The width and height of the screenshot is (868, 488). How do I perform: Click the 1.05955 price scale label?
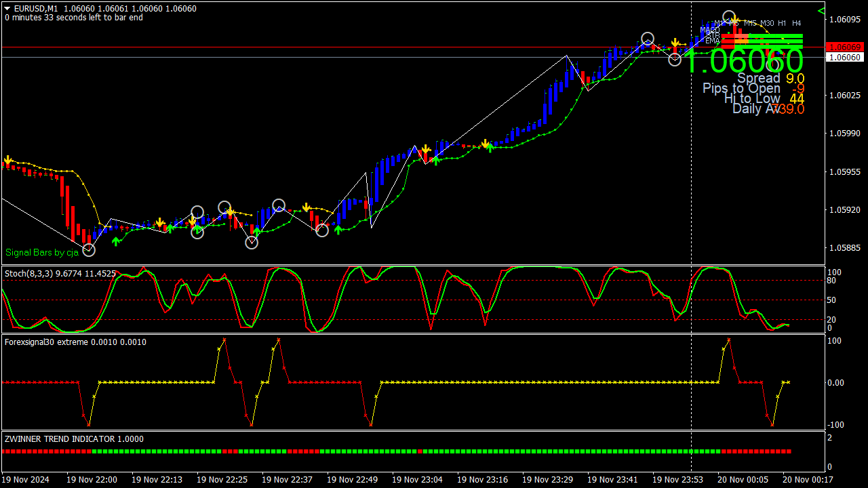(846, 172)
